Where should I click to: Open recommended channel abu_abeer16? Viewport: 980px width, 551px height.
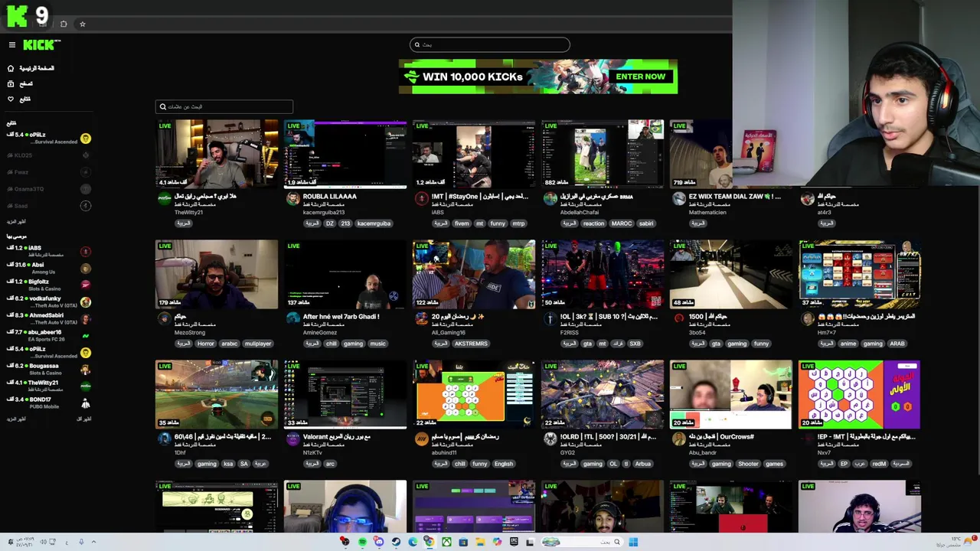(47, 335)
